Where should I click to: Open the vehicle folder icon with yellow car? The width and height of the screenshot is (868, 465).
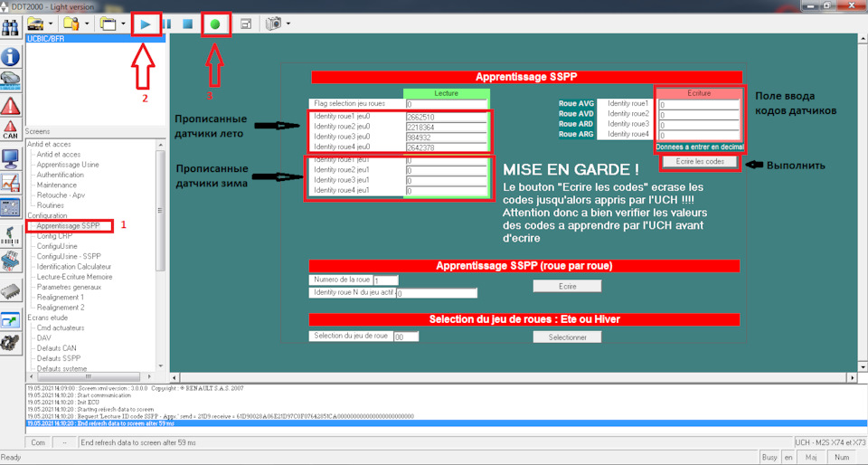click(36, 24)
